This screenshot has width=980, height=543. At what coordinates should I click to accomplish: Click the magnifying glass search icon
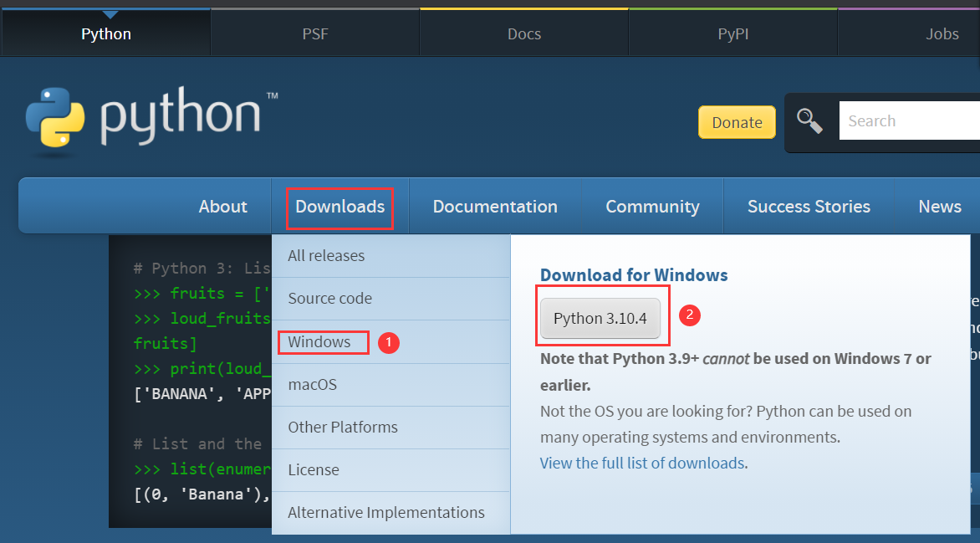pos(809,120)
